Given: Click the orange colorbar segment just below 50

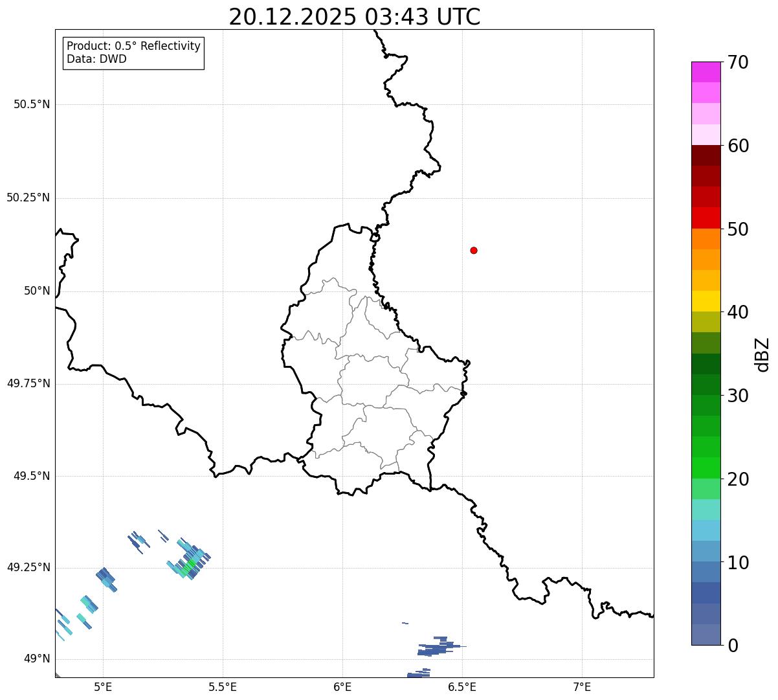Looking at the screenshot, I should pyautogui.click(x=706, y=239).
